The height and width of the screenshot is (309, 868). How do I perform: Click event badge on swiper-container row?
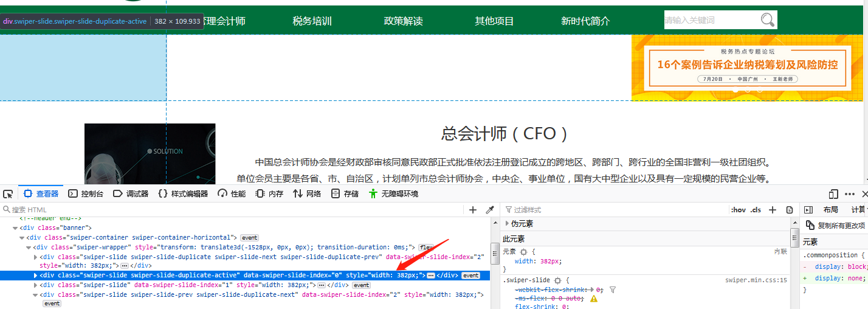pos(249,237)
